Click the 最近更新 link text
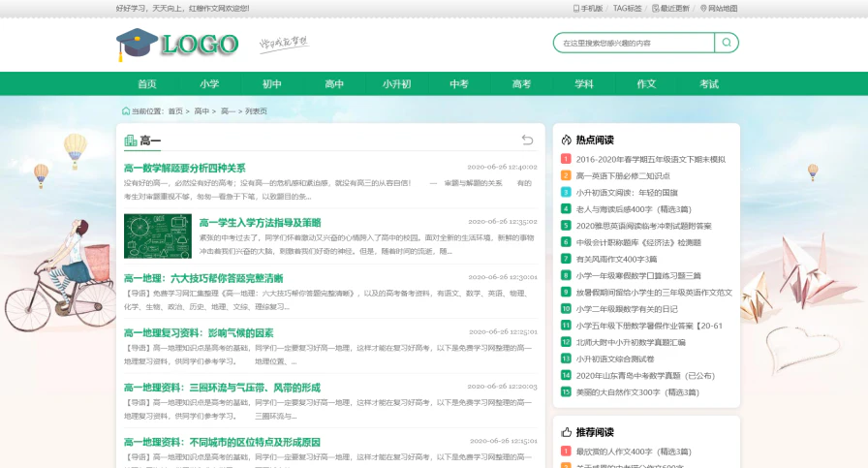868x468 pixels. [x=675, y=9]
